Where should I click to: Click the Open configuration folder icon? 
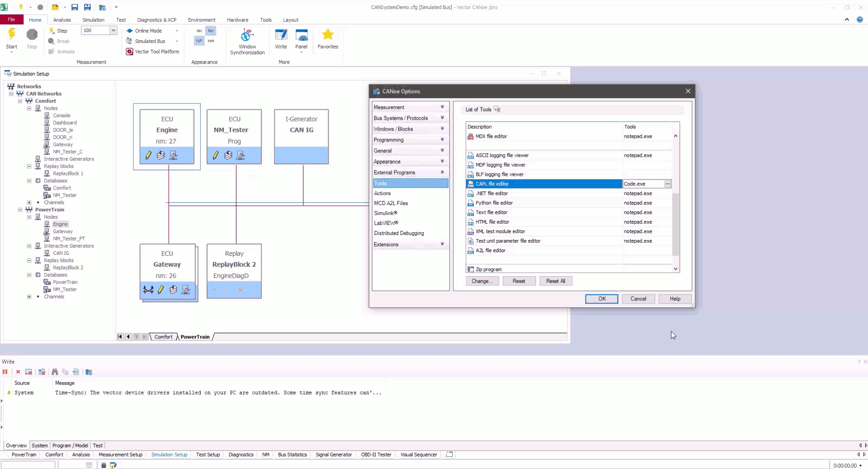pyautogui.click(x=55, y=7)
